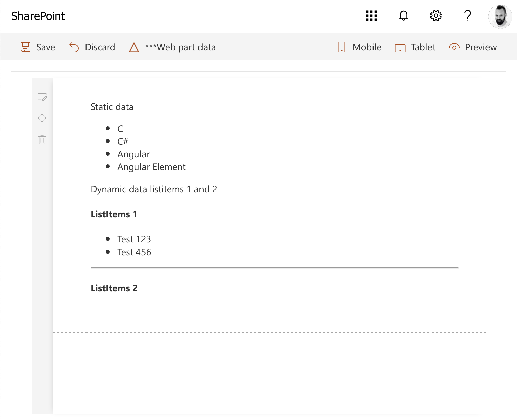This screenshot has width=517, height=420.
Task: Select the edit web part pencil icon
Action: (42, 97)
